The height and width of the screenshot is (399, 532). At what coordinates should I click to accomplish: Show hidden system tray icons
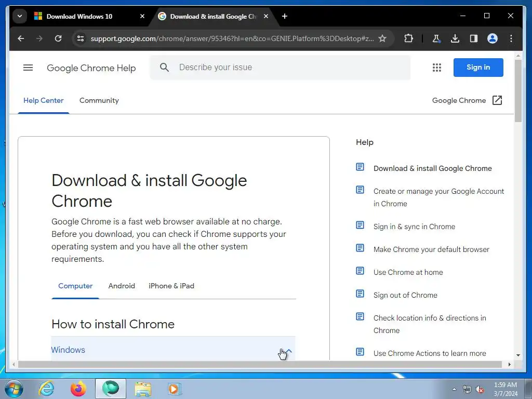pos(454,389)
